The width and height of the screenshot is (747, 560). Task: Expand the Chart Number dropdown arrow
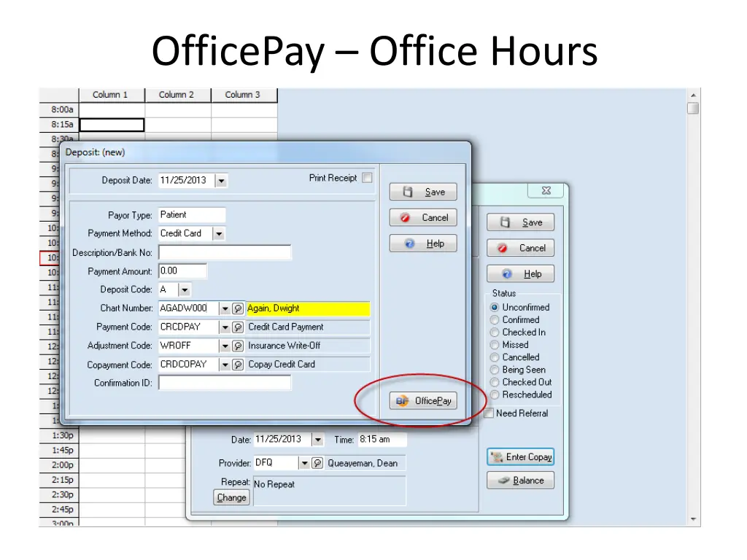pyautogui.click(x=225, y=308)
